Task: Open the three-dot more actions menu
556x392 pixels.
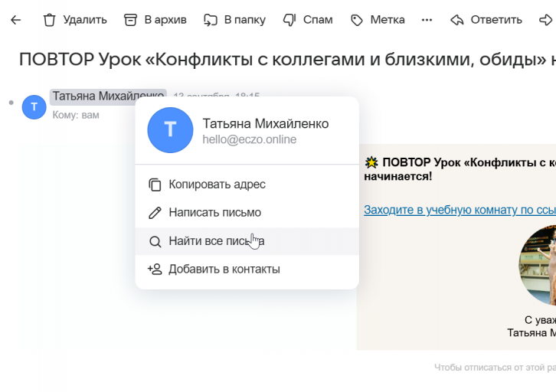Action: coord(427,20)
